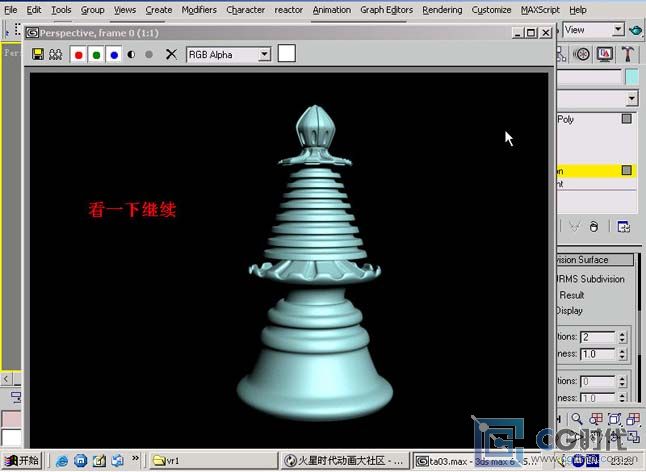Click Zoom Extents All viewport icon

[633, 419]
